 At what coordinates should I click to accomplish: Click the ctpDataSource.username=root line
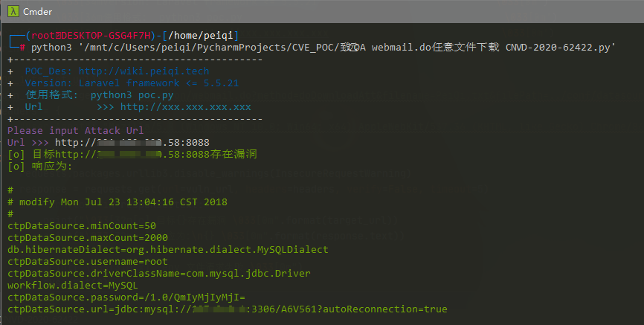tap(87, 261)
